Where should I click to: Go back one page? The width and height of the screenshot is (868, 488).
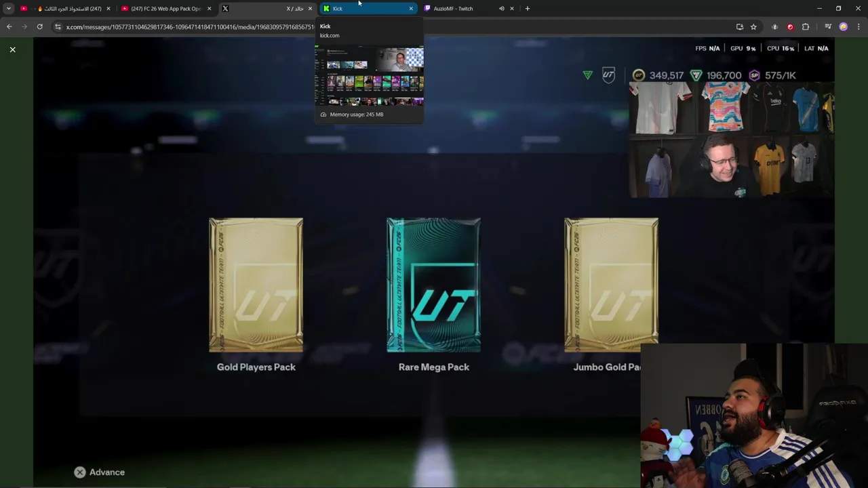9,26
